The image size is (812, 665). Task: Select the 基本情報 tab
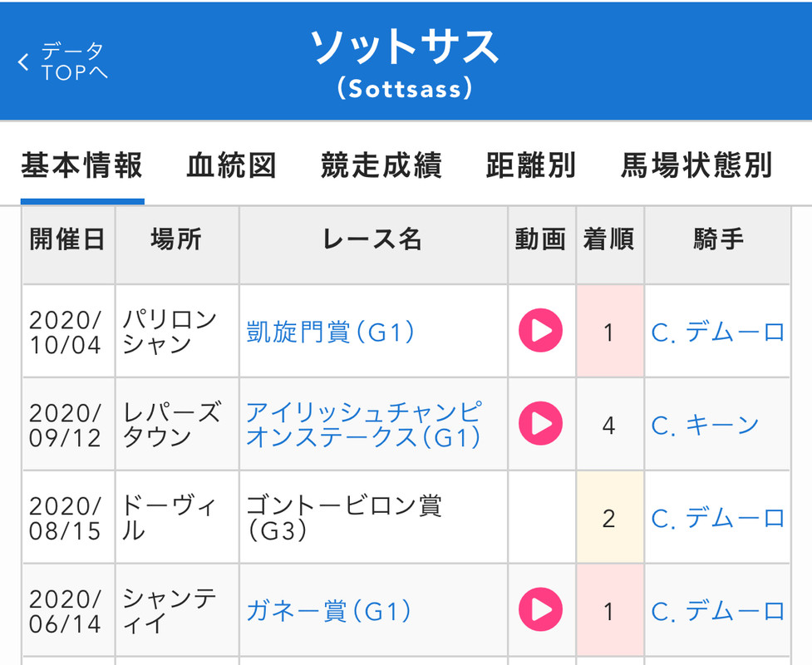pos(81,165)
